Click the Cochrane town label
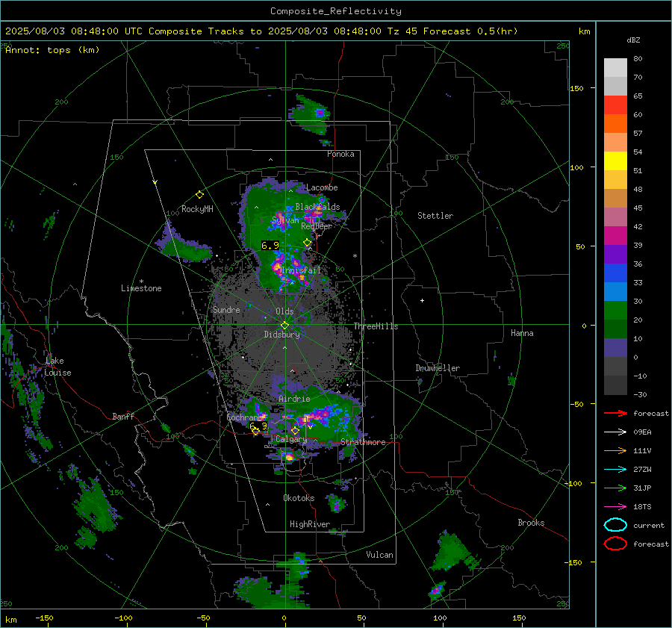 pyautogui.click(x=245, y=417)
